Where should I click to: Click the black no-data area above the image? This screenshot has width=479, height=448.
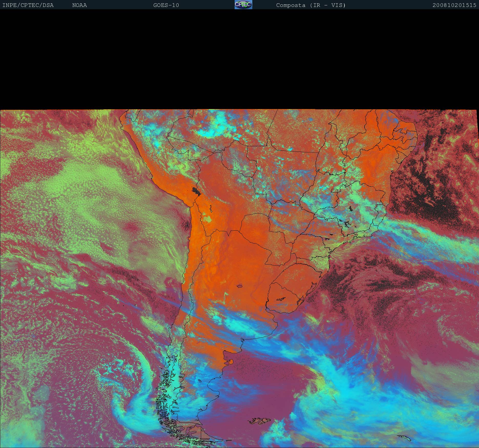[x=239, y=59]
